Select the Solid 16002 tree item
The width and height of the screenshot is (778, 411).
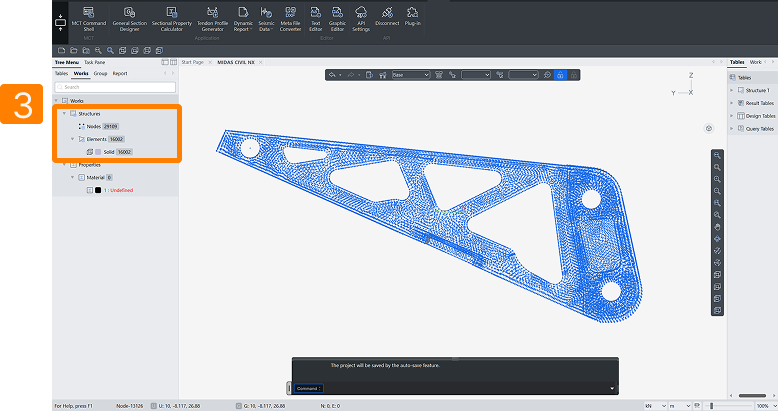point(110,152)
